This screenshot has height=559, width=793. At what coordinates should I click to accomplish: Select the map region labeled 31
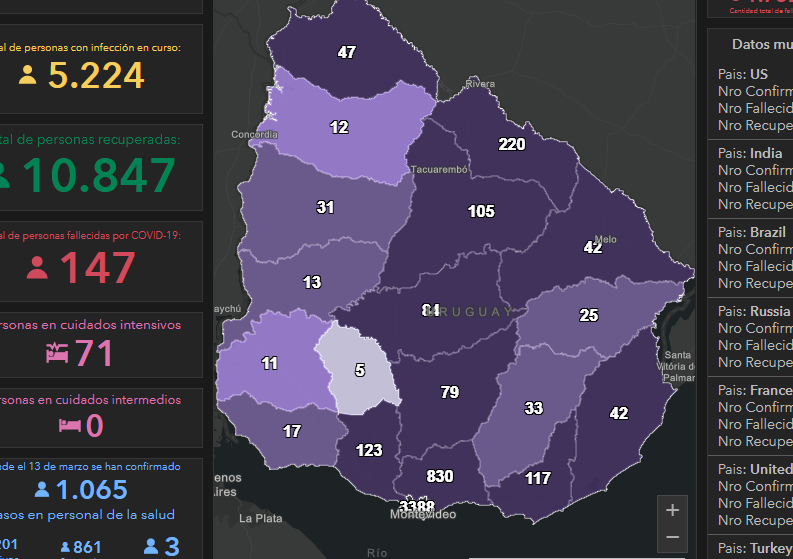point(325,207)
